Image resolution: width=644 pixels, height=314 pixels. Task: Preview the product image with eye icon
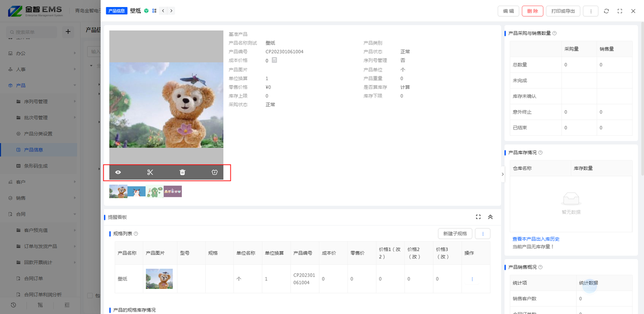tap(118, 172)
